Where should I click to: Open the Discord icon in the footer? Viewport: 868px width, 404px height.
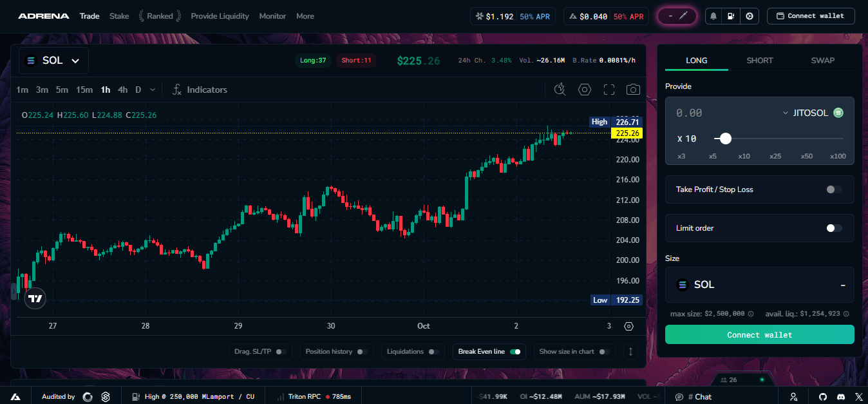840,397
